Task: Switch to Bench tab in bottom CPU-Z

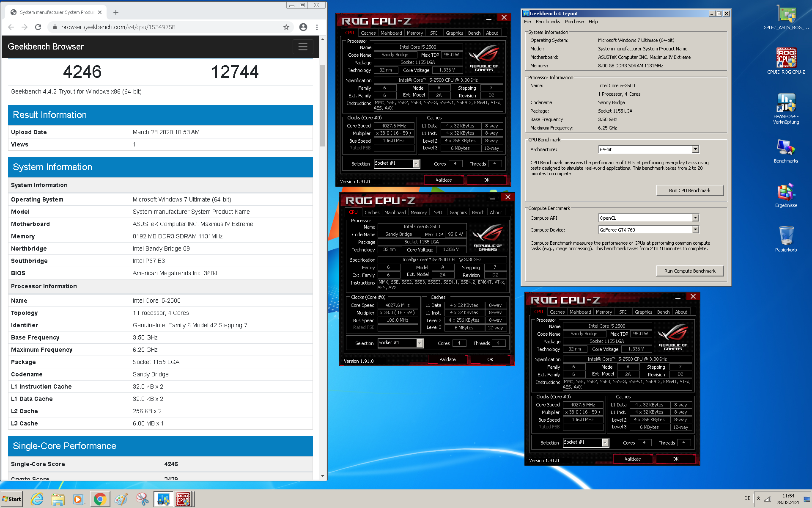Action: click(x=663, y=312)
